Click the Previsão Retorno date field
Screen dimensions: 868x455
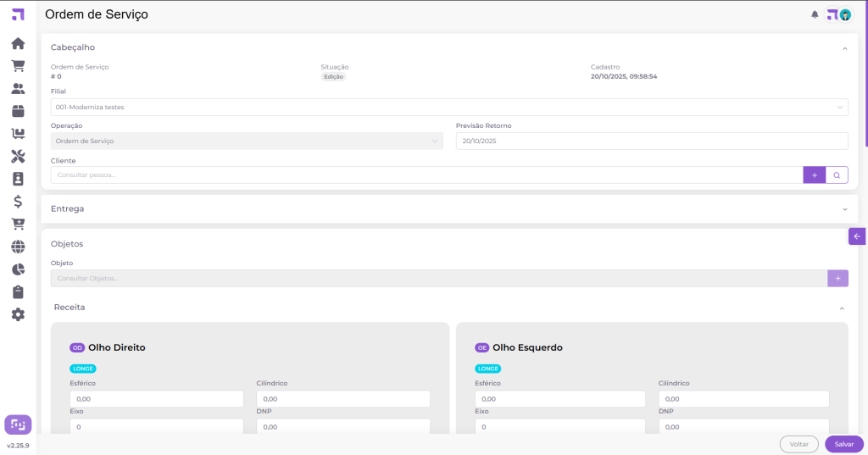tap(651, 141)
